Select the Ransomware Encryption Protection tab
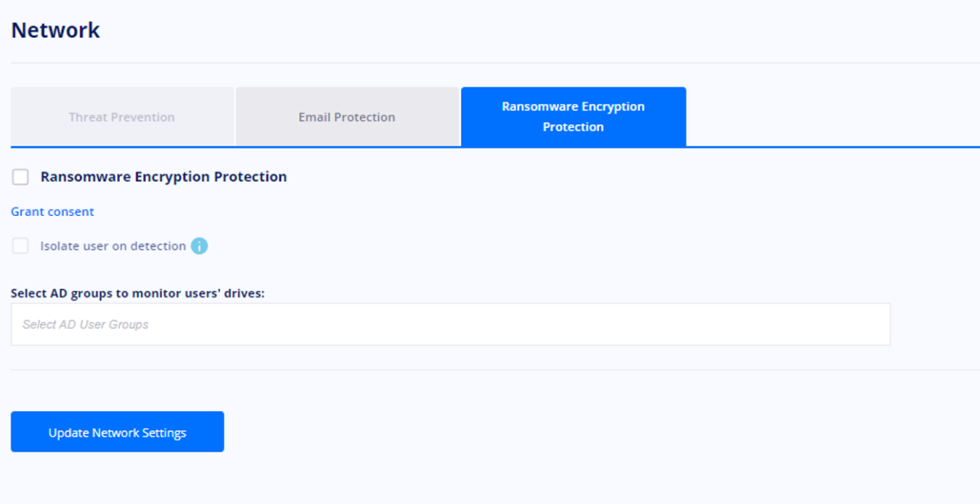This screenshot has height=504, width=980. coord(574,117)
